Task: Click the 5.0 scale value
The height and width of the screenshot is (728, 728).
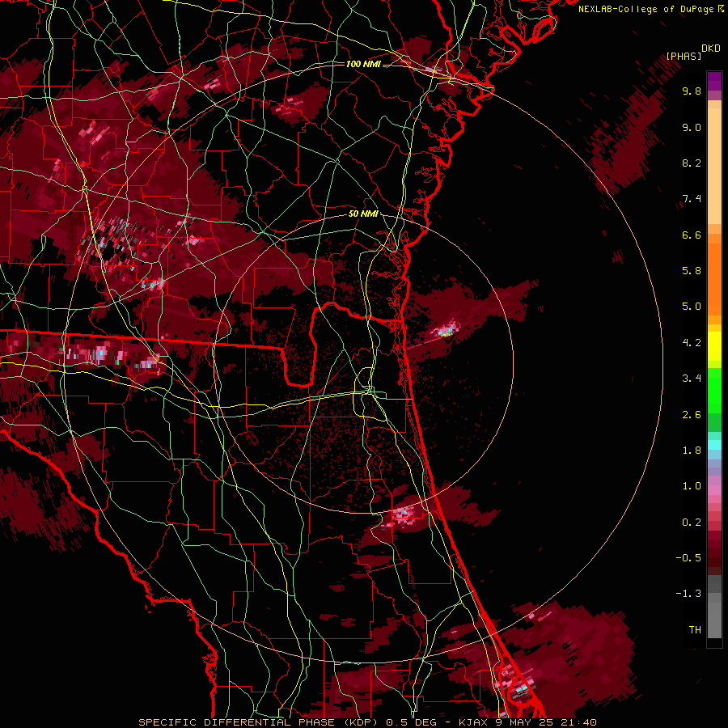Action: (692, 307)
